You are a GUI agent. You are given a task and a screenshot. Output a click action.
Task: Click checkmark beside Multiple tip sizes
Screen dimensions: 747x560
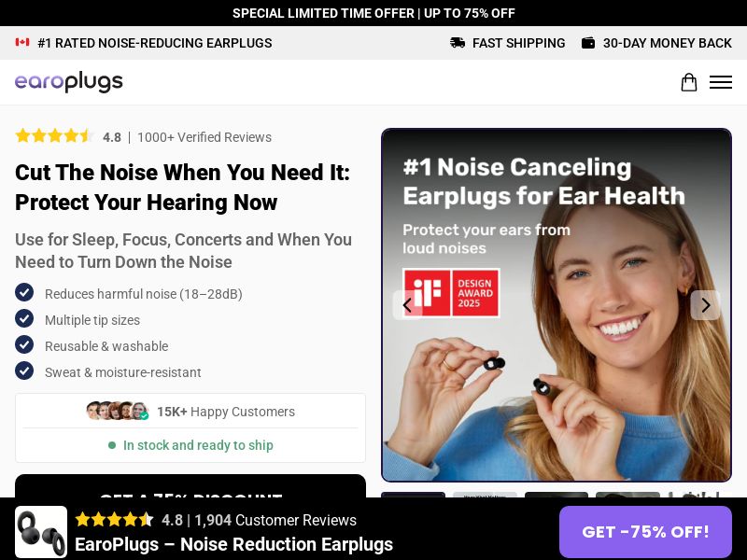24,318
